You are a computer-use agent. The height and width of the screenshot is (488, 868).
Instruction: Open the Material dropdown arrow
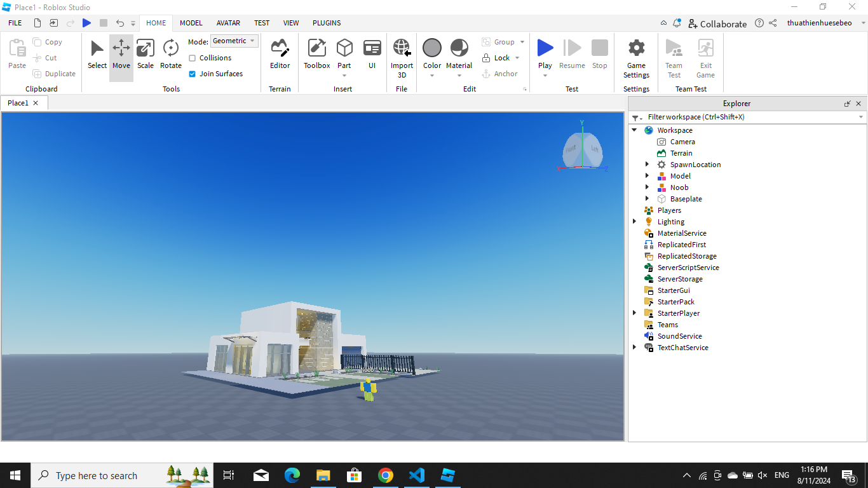[x=459, y=76]
